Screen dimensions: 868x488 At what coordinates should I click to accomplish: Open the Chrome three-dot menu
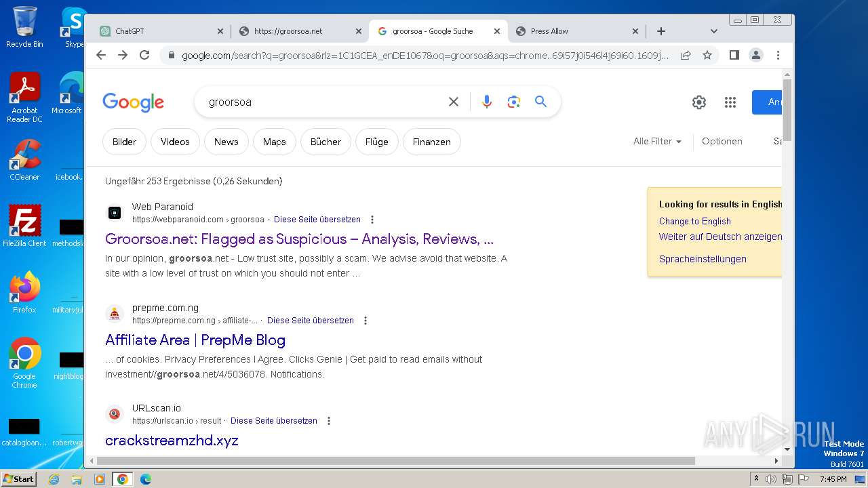pos(778,55)
